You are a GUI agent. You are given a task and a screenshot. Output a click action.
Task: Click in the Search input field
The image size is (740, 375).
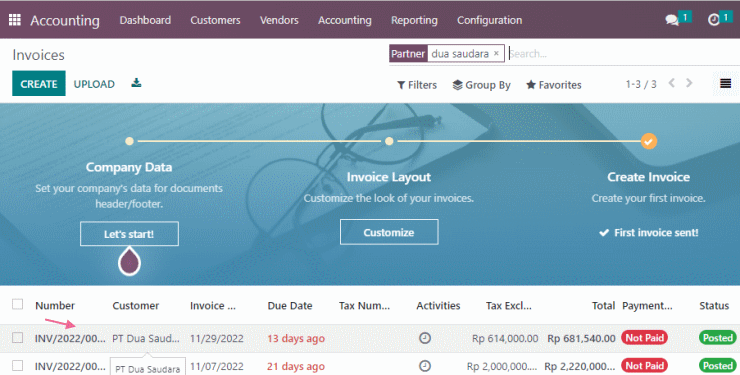tap(623, 53)
